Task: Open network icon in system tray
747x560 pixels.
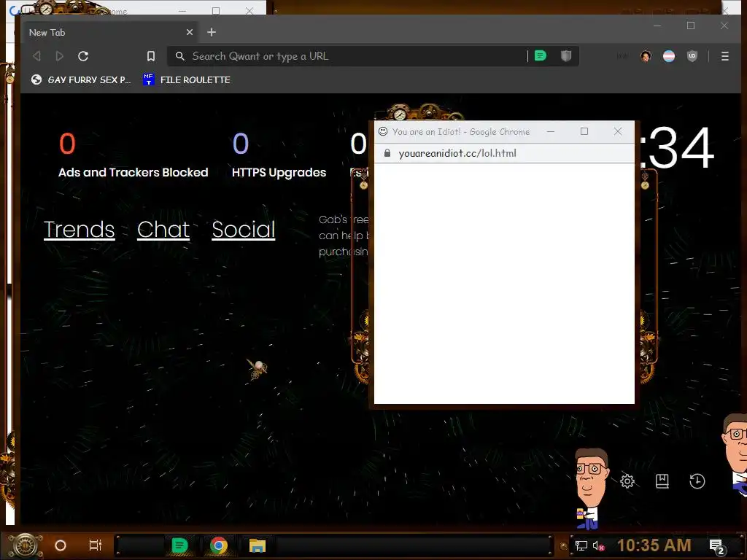Action: point(581,545)
